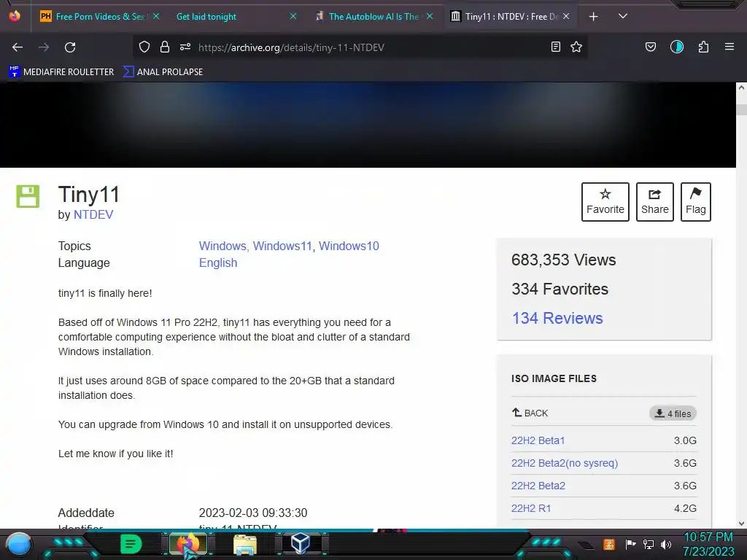Click the volume speaker tray icon

click(666, 544)
